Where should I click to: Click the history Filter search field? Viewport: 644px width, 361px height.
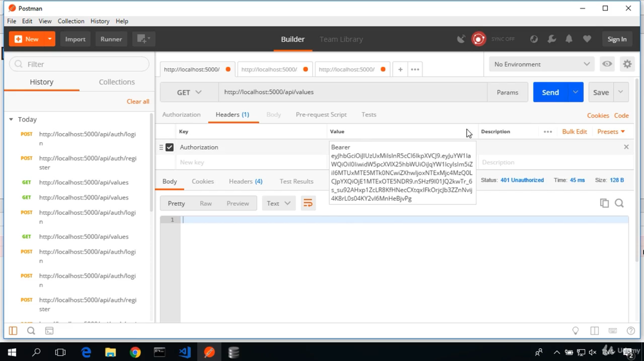click(79, 64)
